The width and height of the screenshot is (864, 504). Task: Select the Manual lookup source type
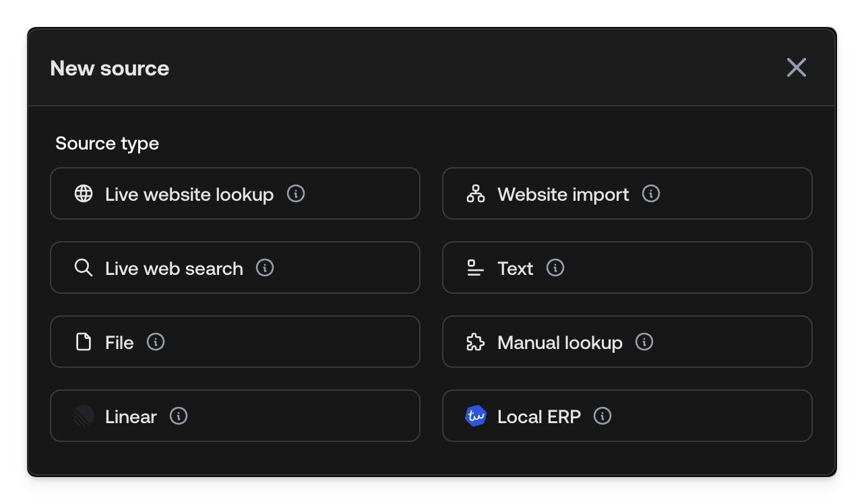click(627, 342)
